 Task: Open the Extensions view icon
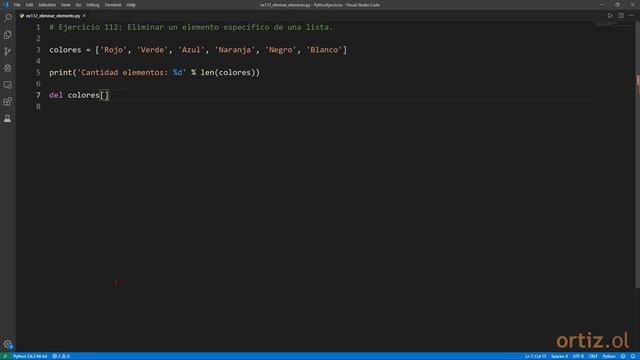point(8,102)
